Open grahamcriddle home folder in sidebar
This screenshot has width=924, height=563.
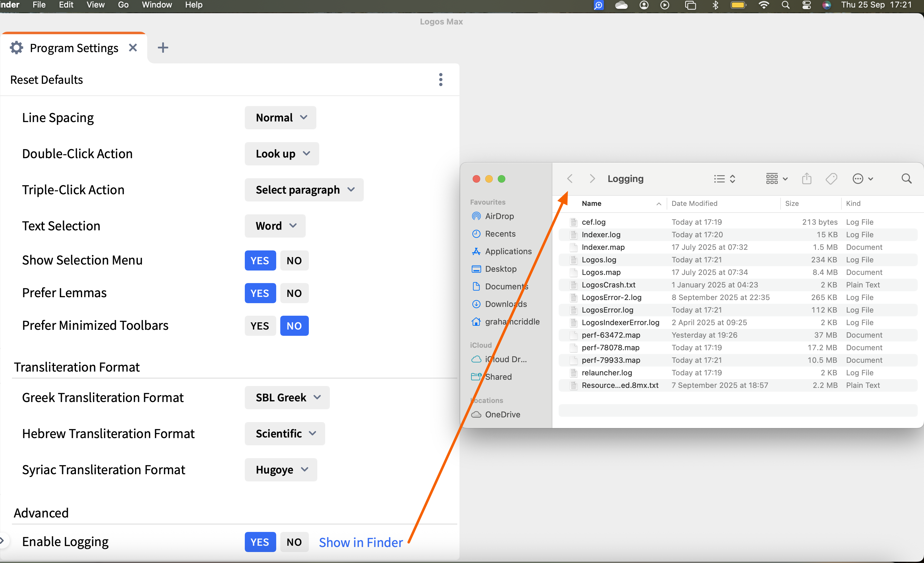[506, 322]
